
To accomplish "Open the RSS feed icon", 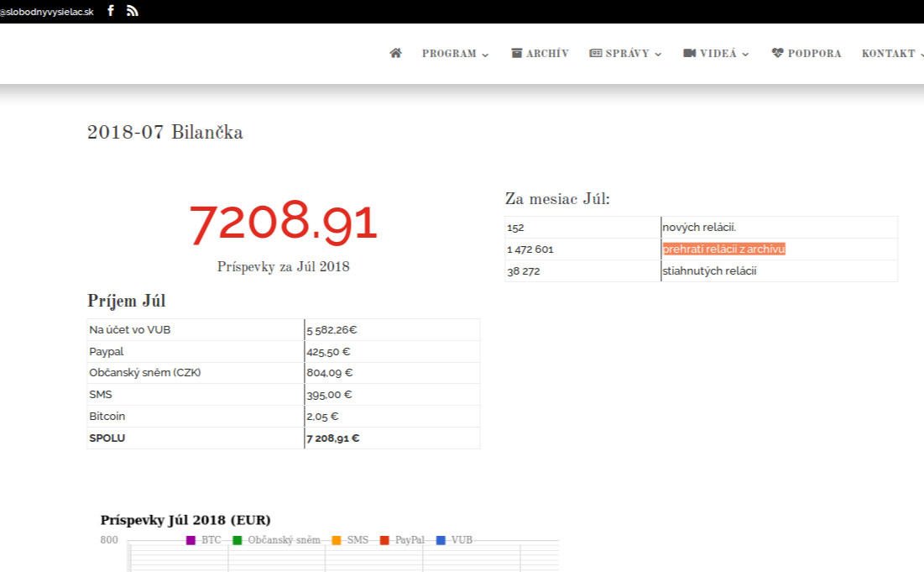I will [133, 11].
